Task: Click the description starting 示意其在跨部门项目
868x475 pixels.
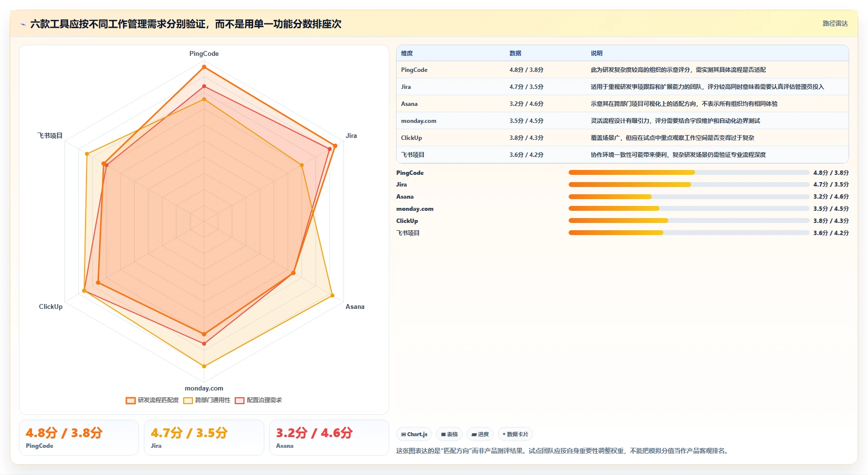Action: tap(684, 104)
